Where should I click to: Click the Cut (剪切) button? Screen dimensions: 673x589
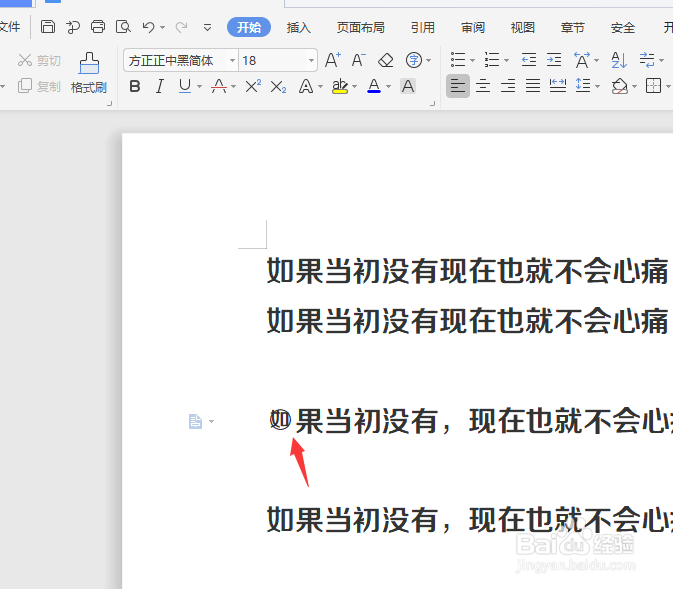click(39, 60)
